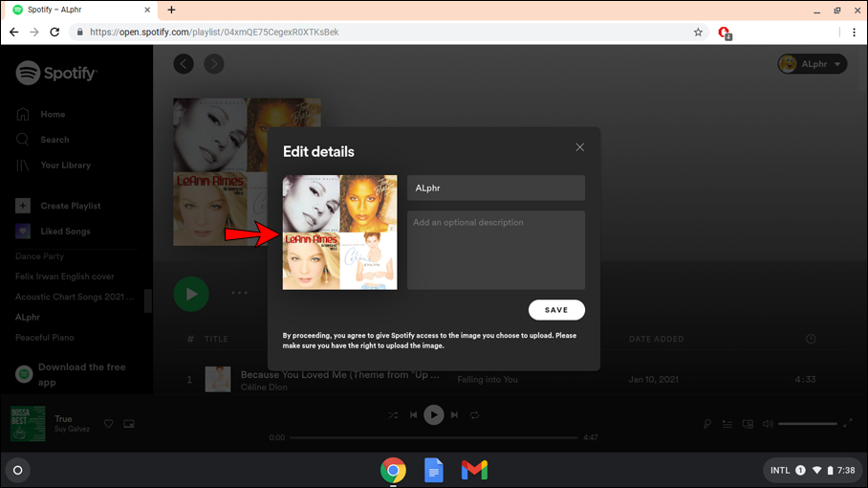
Task: Sort by DATE ADDED column header
Action: 657,339
